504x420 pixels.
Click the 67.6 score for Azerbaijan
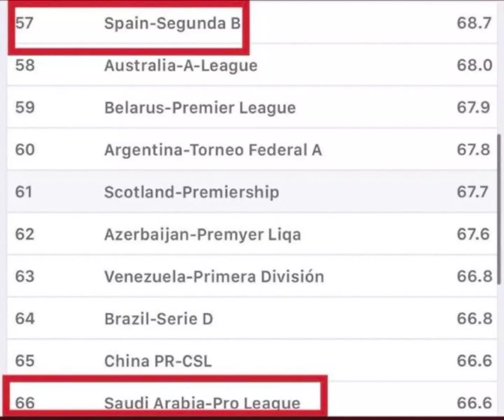click(473, 234)
